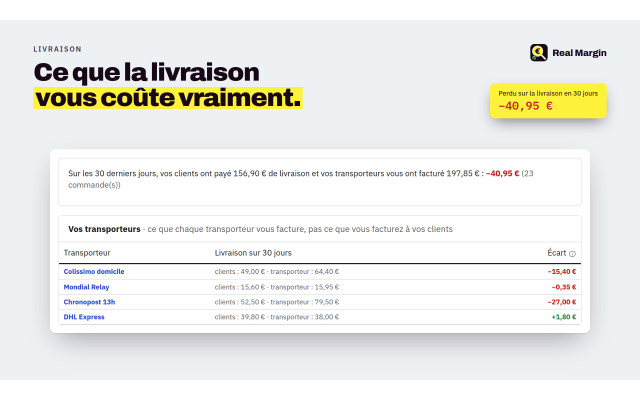Open the Chronopost 13h carrier link
The width and height of the screenshot is (640, 400).
pos(89,302)
